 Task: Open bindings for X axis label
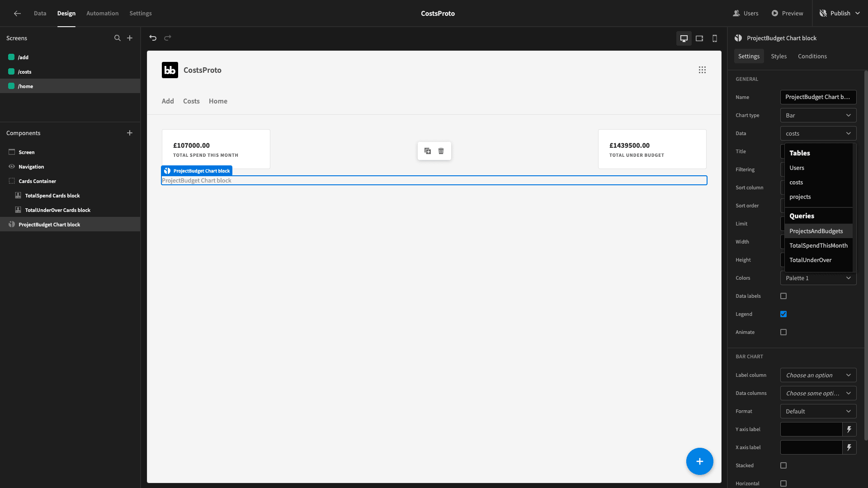point(849,447)
